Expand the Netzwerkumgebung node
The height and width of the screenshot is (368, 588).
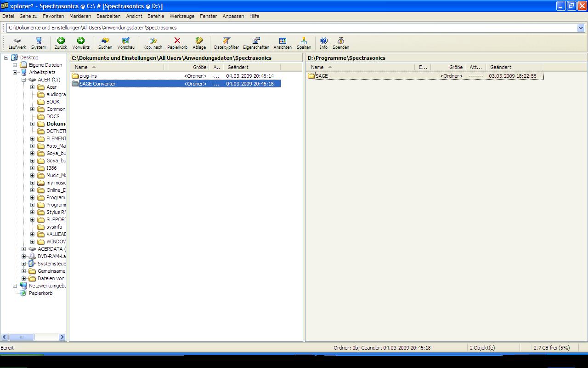pyautogui.click(x=15, y=286)
